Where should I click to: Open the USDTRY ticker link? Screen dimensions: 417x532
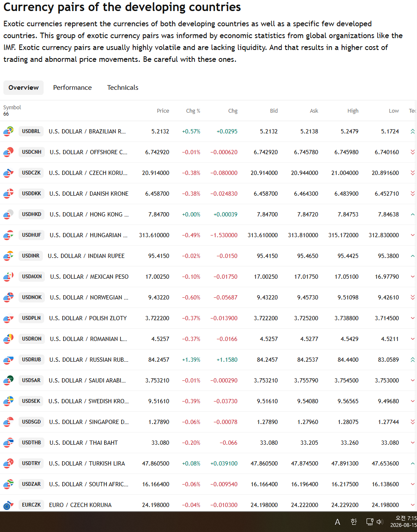click(31, 463)
